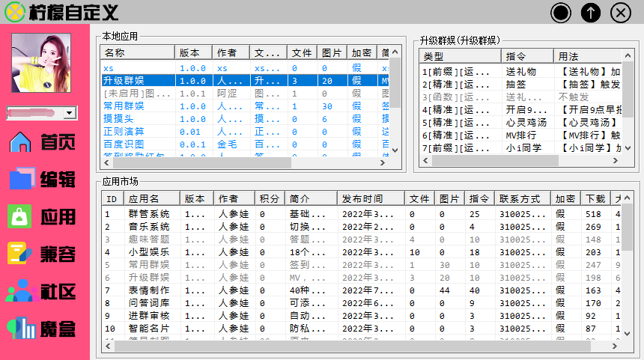Click the green shopping bag icon

[x=19, y=216]
